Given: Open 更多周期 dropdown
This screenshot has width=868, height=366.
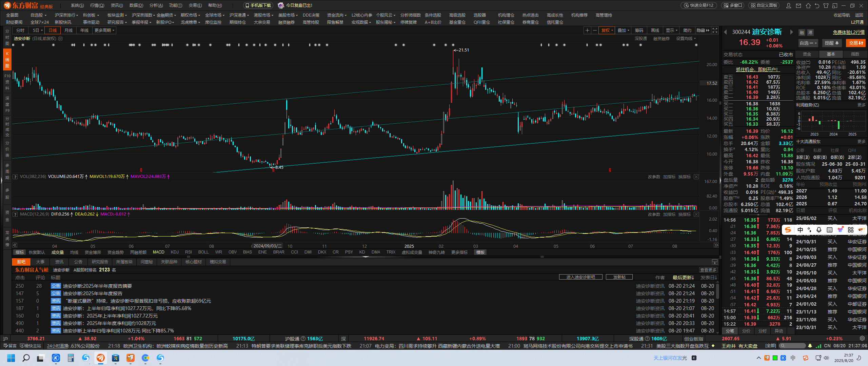Looking at the screenshot, I should [x=104, y=30].
